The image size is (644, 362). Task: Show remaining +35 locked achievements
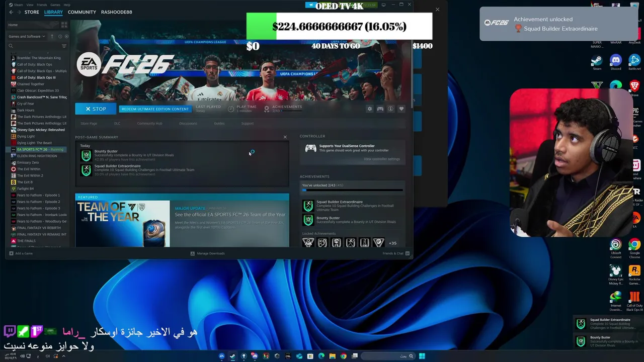(x=392, y=243)
